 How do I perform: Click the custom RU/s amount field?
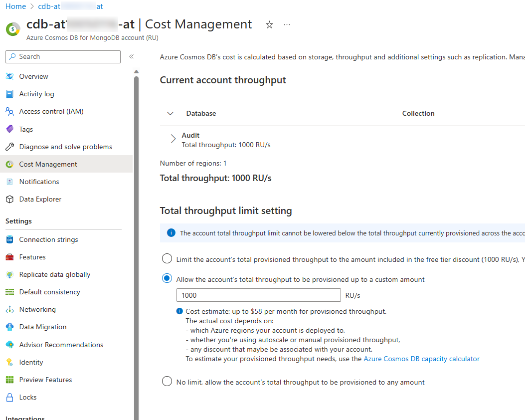(258, 295)
